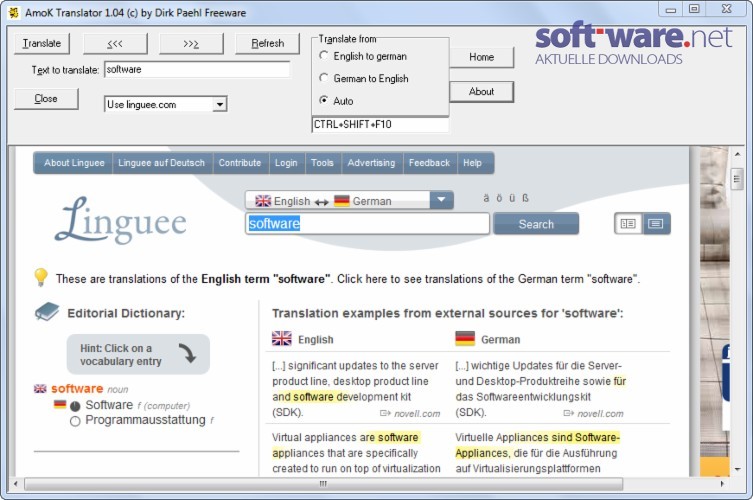Click the vertical scrollbar up arrow
The height and width of the screenshot is (500, 753).
click(737, 154)
